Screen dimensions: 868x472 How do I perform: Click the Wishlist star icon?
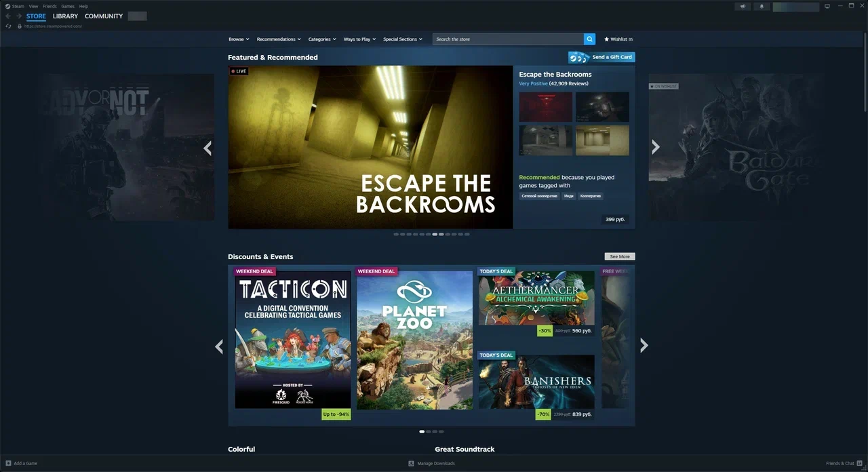pyautogui.click(x=607, y=39)
